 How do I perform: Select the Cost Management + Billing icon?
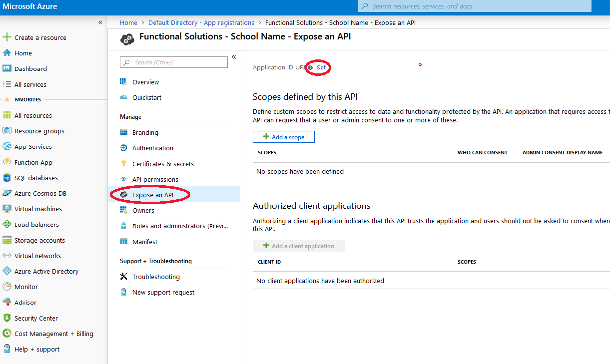pyautogui.click(x=7, y=334)
